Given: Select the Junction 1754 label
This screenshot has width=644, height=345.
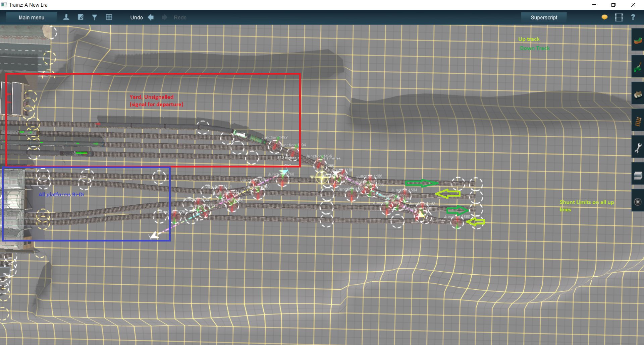Looking at the screenshot, I should pyautogui.click(x=218, y=186).
